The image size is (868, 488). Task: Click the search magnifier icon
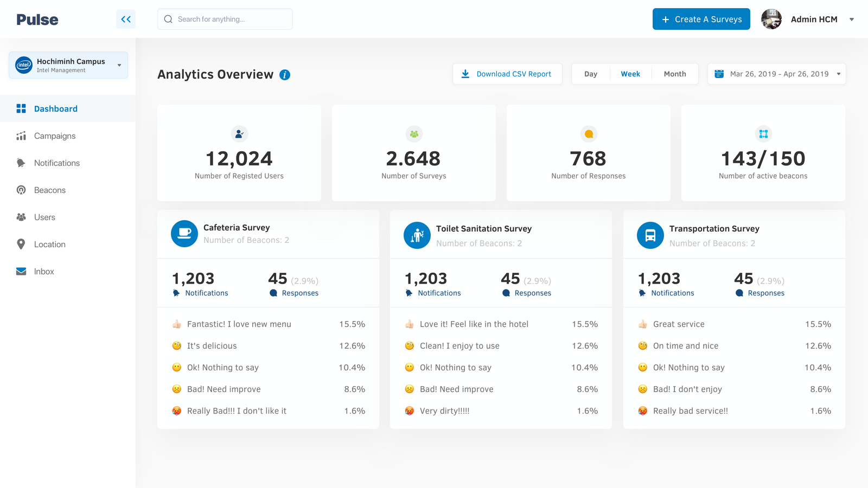168,19
